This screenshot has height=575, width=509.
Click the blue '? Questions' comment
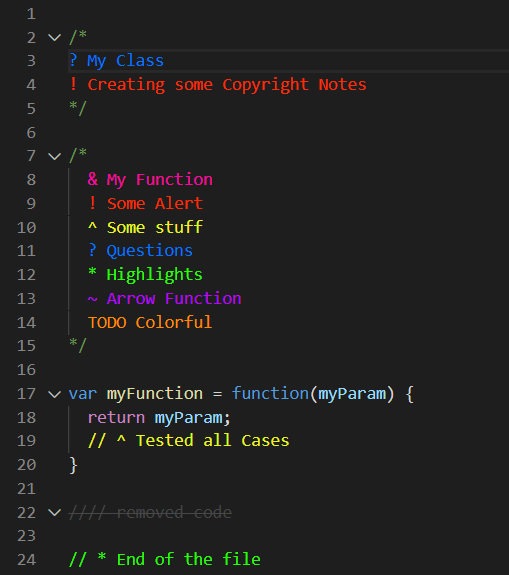(x=140, y=251)
